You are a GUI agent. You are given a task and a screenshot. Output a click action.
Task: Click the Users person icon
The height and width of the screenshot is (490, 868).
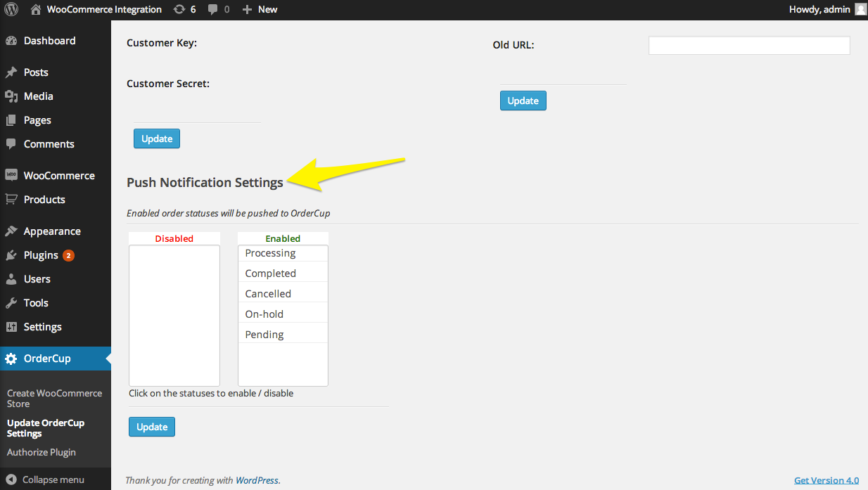[11, 279]
